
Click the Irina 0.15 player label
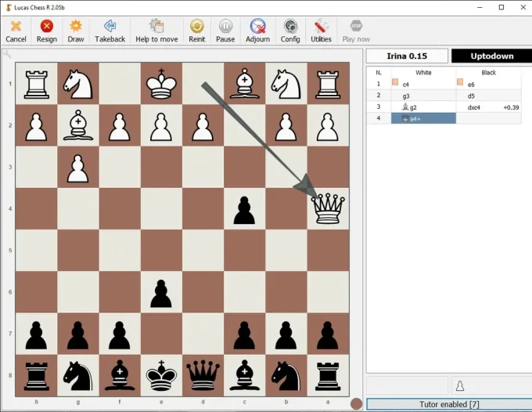tap(407, 56)
